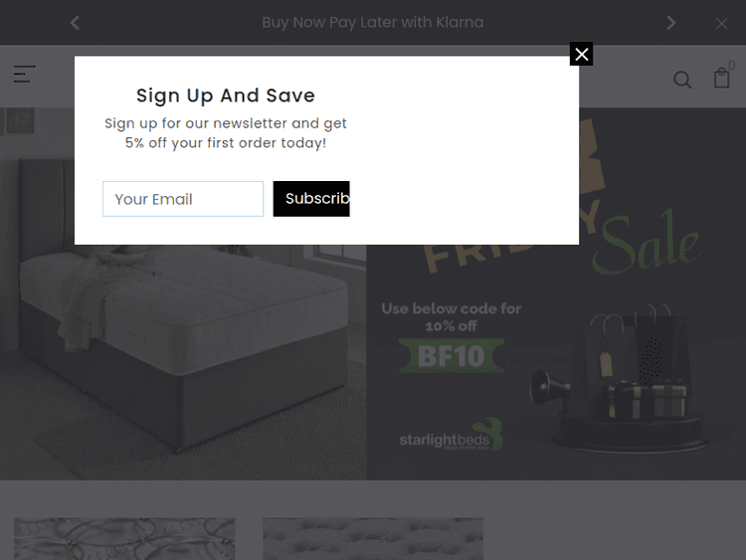Close the newsletter sign-up popup
The width and height of the screenshot is (746, 560).
(x=581, y=54)
